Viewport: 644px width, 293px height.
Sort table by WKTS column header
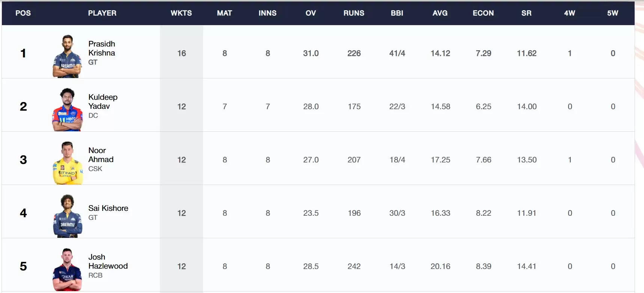pyautogui.click(x=181, y=13)
